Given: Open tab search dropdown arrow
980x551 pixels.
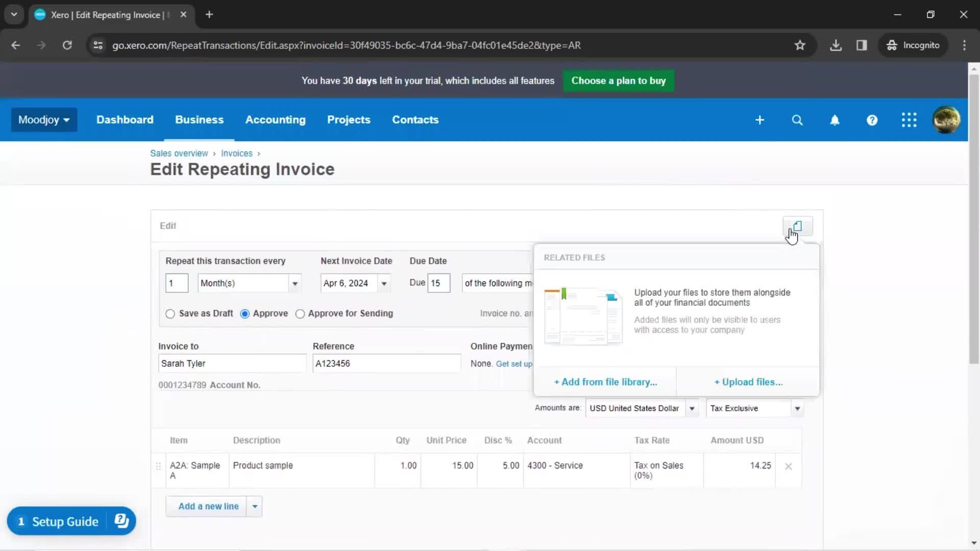Looking at the screenshot, I should tap(14, 14).
